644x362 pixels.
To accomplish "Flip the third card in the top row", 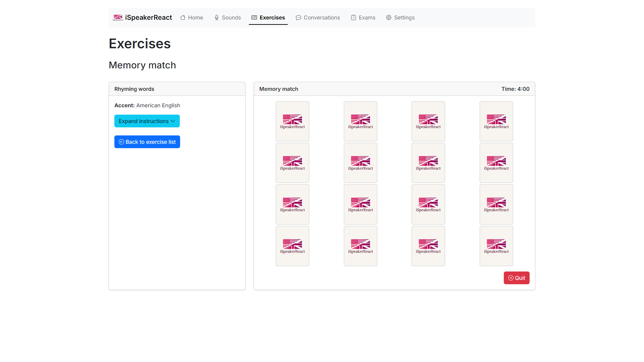I will (x=428, y=121).
